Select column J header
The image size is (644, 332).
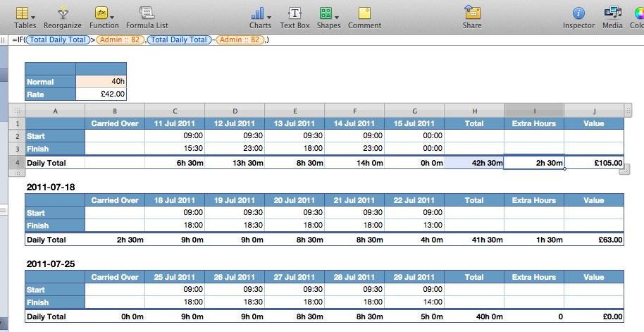point(594,111)
